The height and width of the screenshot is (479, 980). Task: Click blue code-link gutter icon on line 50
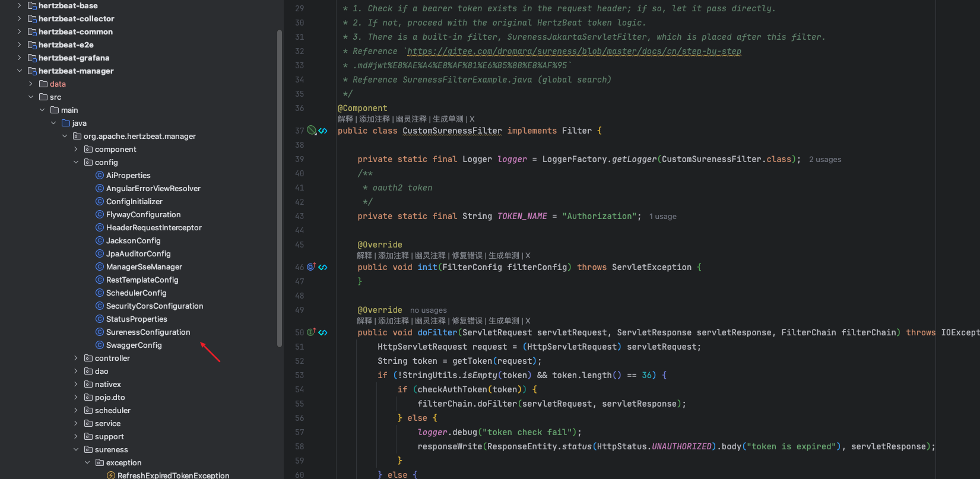[x=323, y=332]
